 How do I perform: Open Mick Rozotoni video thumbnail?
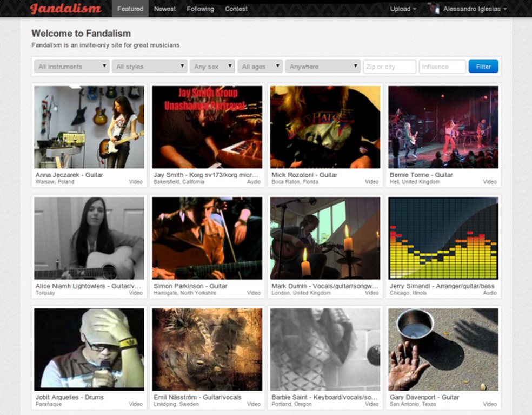(325, 127)
